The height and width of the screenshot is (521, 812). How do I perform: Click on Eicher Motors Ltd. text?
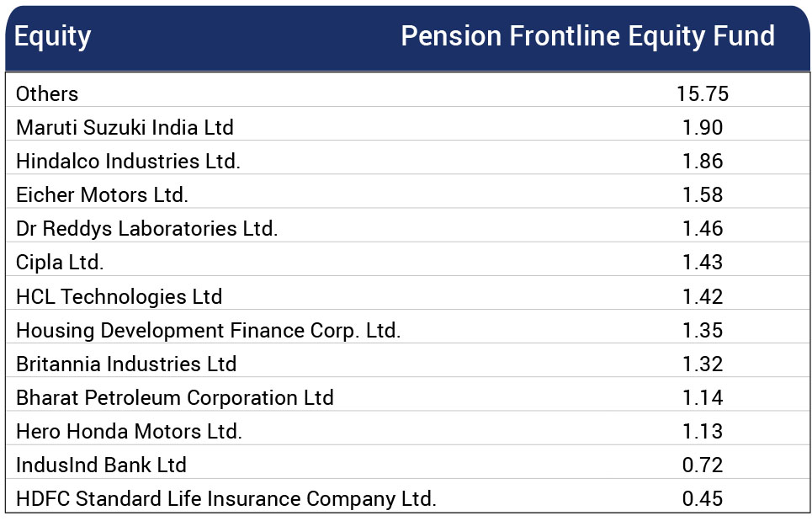click(x=102, y=194)
